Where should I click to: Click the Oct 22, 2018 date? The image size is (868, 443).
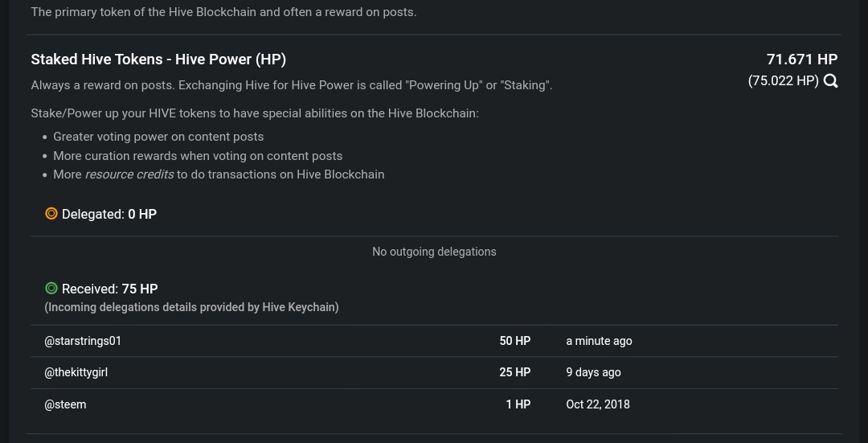(x=598, y=404)
